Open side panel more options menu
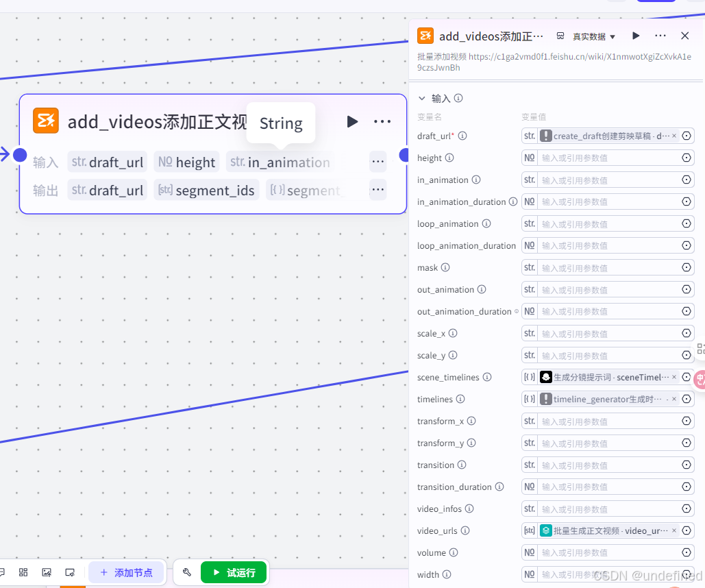This screenshot has width=705, height=588. coord(660,36)
